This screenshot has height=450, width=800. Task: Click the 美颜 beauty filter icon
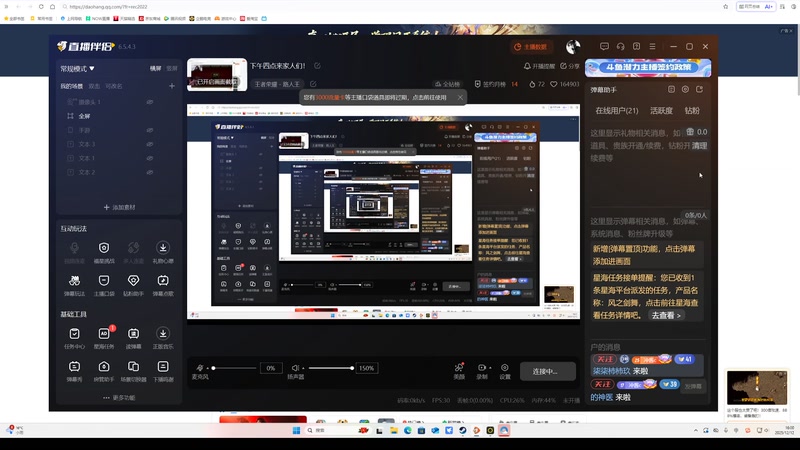coord(459,368)
